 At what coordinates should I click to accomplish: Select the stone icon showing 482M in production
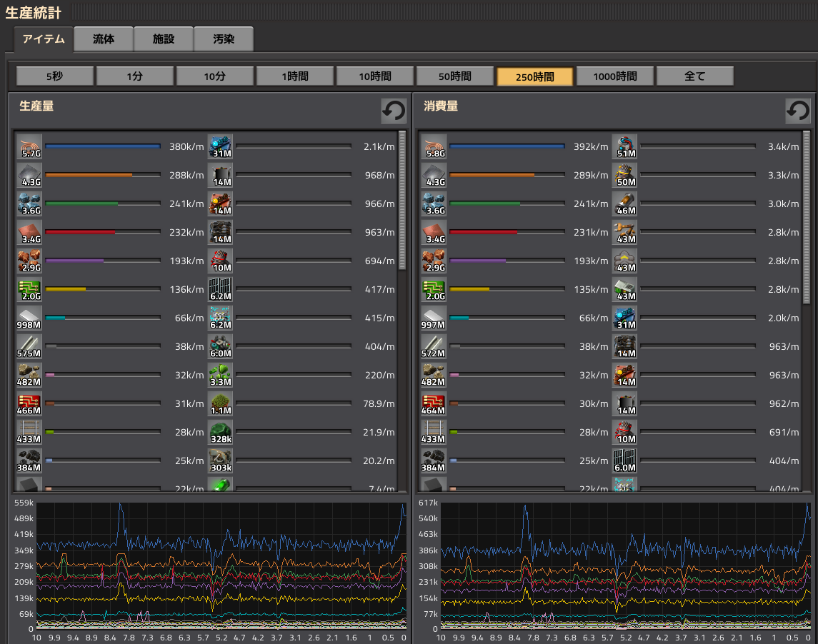click(30, 376)
